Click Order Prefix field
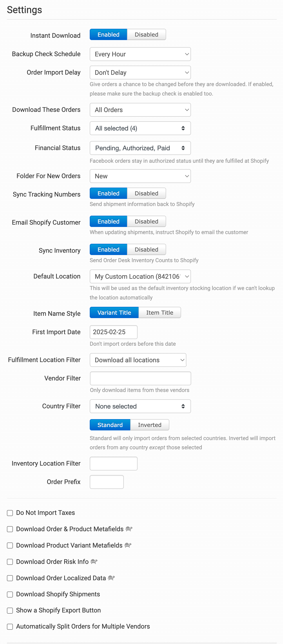The height and width of the screenshot is (644, 283). click(x=107, y=482)
